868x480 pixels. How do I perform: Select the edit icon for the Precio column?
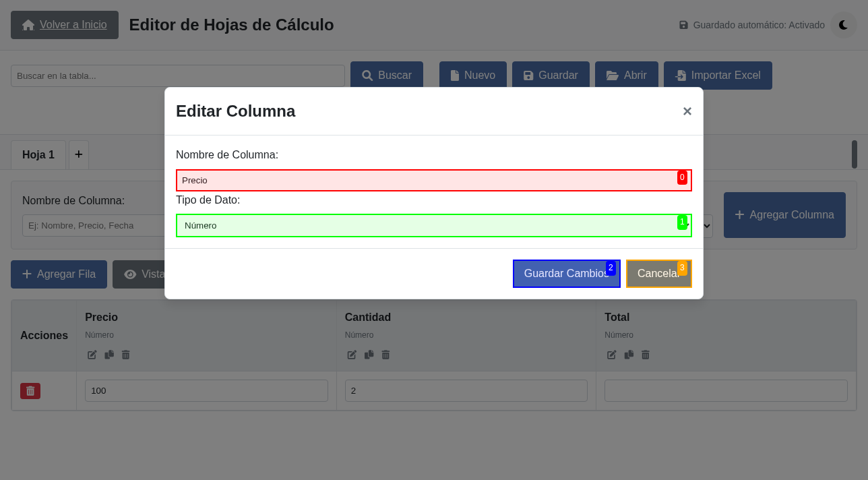click(x=92, y=355)
